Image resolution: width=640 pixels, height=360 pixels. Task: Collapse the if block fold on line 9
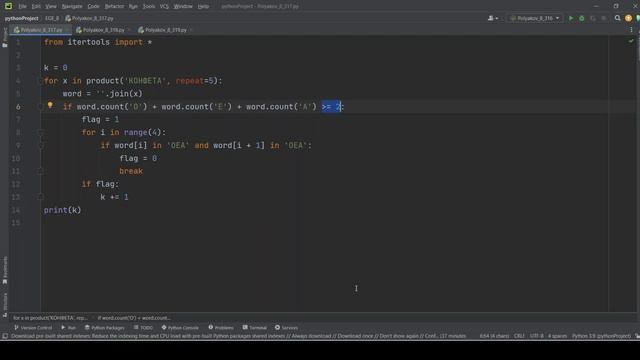coord(40,146)
